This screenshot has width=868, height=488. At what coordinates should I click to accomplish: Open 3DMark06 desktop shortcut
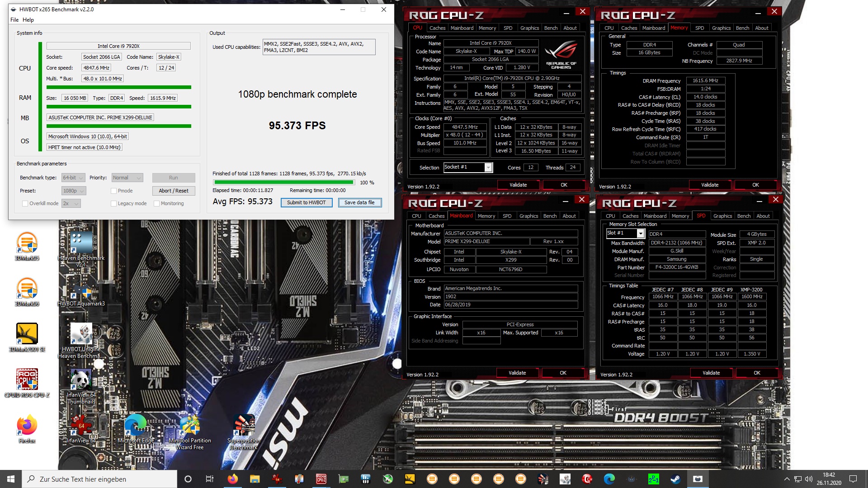pyautogui.click(x=27, y=291)
